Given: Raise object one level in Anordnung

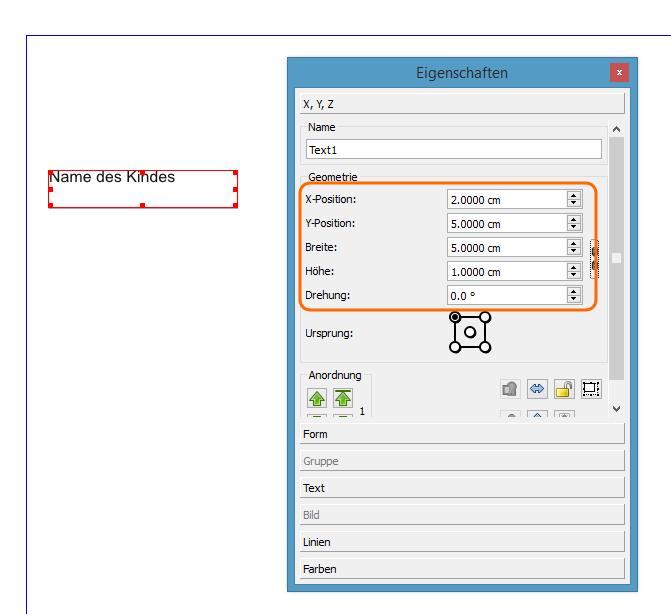Looking at the screenshot, I should [317, 399].
